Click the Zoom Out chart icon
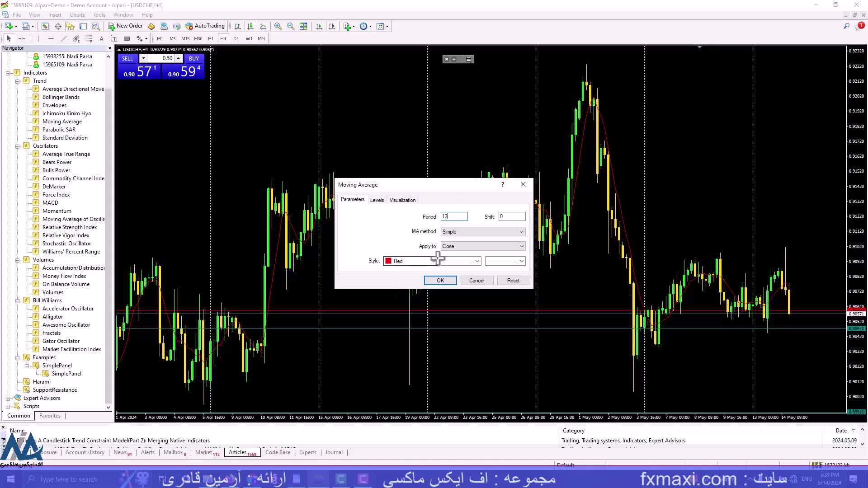 [290, 26]
